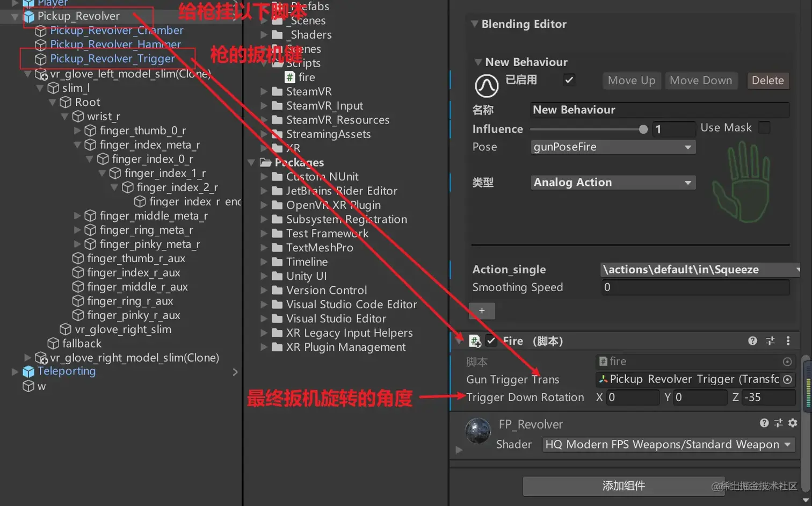Select Visual Studio Code Editor package
Image resolution: width=812 pixels, height=506 pixels.
pyautogui.click(x=351, y=305)
